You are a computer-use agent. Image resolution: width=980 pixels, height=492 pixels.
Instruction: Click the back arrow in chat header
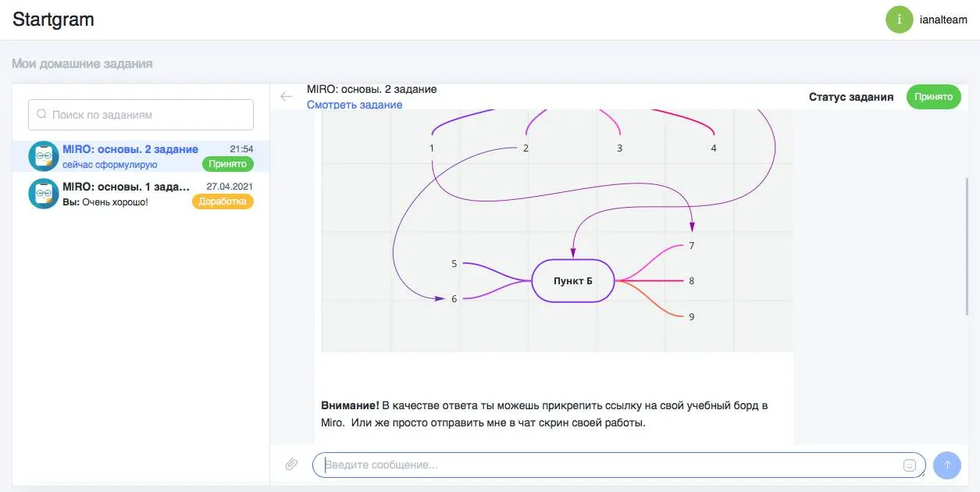coord(287,97)
